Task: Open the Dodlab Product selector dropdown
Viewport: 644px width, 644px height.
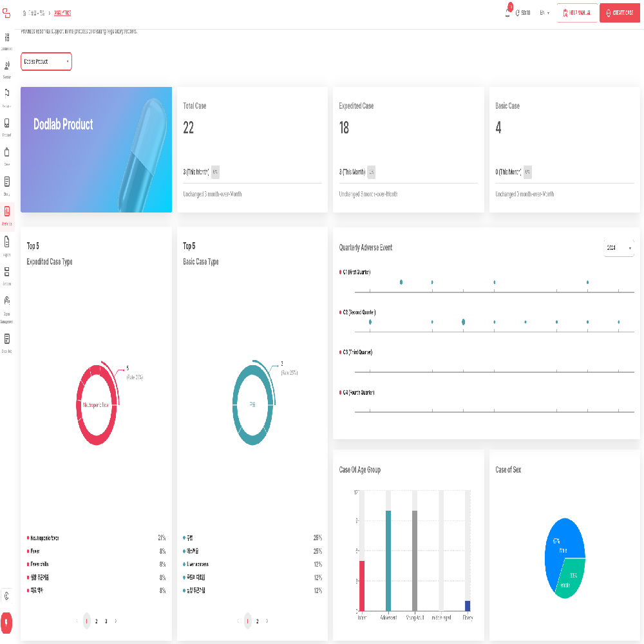Action: [x=46, y=62]
